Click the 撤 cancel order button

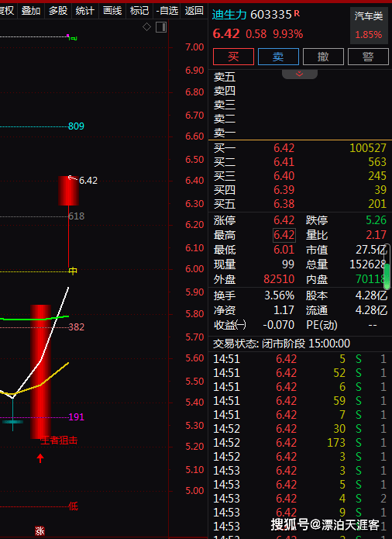[323, 57]
